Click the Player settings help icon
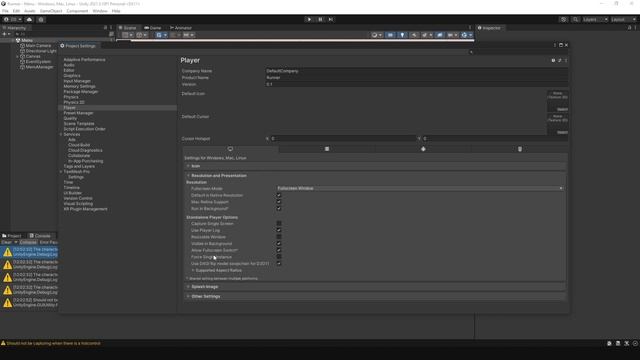This screenshot has width=640, height=360. click(x=553, y=60)
